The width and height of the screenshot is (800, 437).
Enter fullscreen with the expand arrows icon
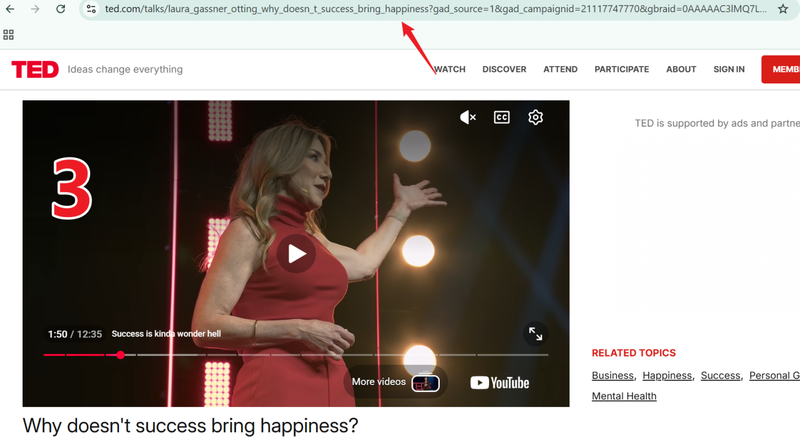pos(535,334)
